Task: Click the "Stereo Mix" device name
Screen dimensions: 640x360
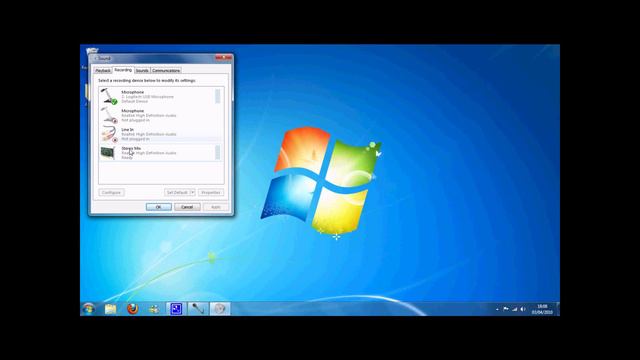Action: 131,148
